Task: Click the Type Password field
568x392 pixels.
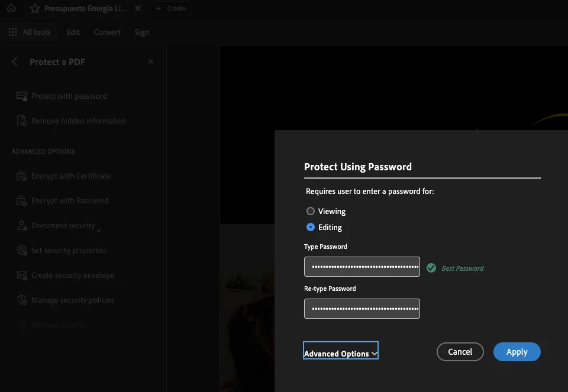Action: click(x=362, y=267)
